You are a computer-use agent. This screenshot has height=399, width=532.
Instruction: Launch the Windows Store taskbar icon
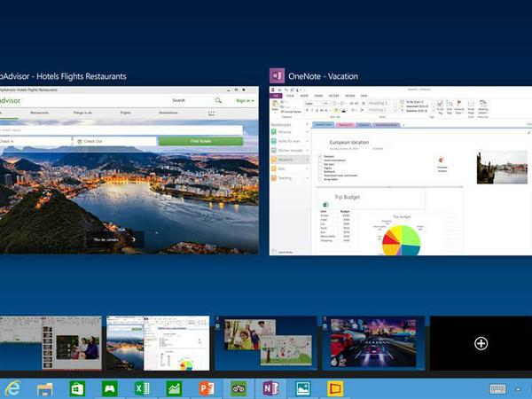[77, 389]
